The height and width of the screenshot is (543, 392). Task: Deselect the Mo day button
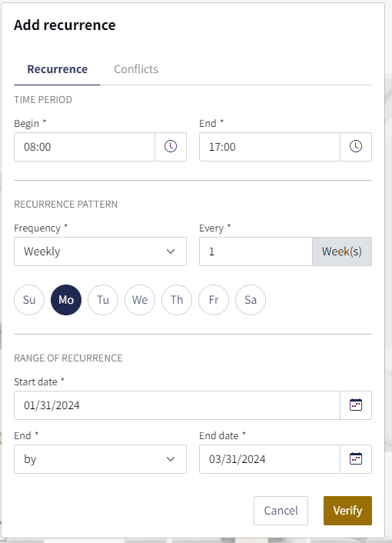pos(66,300)
